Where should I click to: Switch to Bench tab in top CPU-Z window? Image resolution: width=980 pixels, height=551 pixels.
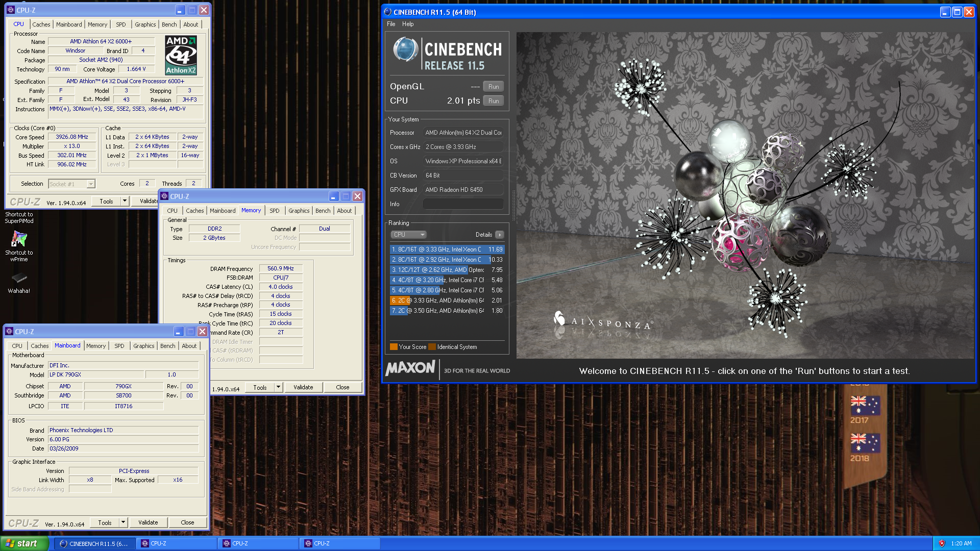(x=169, y=24)
